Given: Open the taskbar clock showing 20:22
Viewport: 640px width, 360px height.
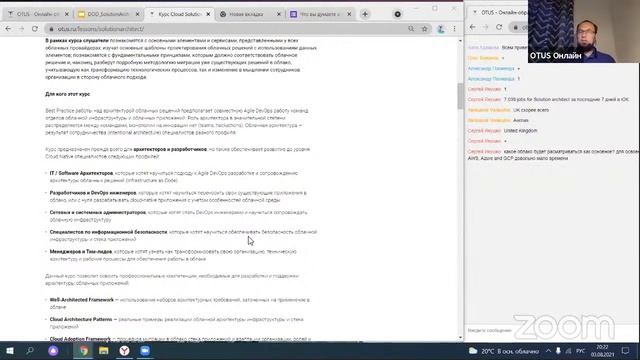Looking at the screenshot, I should pyautogui.click(x=602, y=351).
